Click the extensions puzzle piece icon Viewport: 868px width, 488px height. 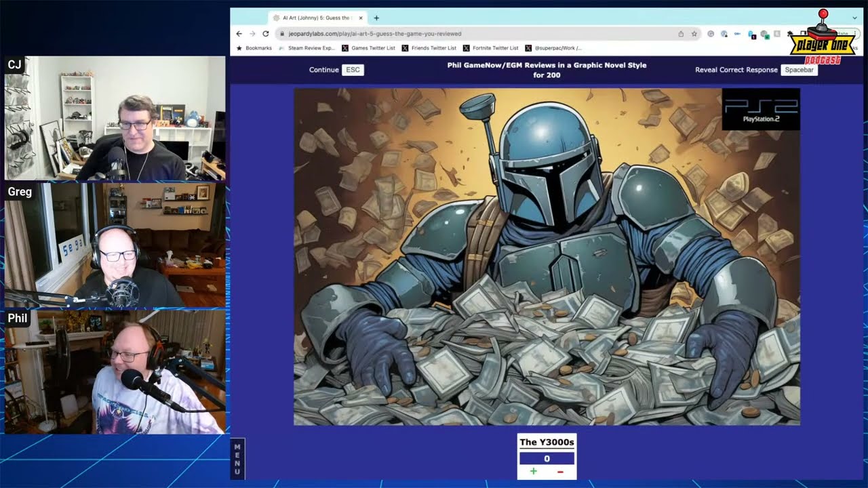[x=790, y=33]
